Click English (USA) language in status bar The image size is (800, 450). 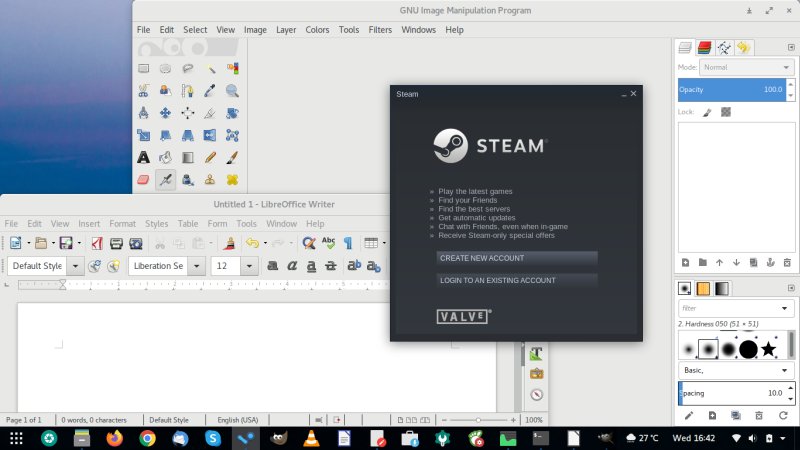(x=237, y=420)
